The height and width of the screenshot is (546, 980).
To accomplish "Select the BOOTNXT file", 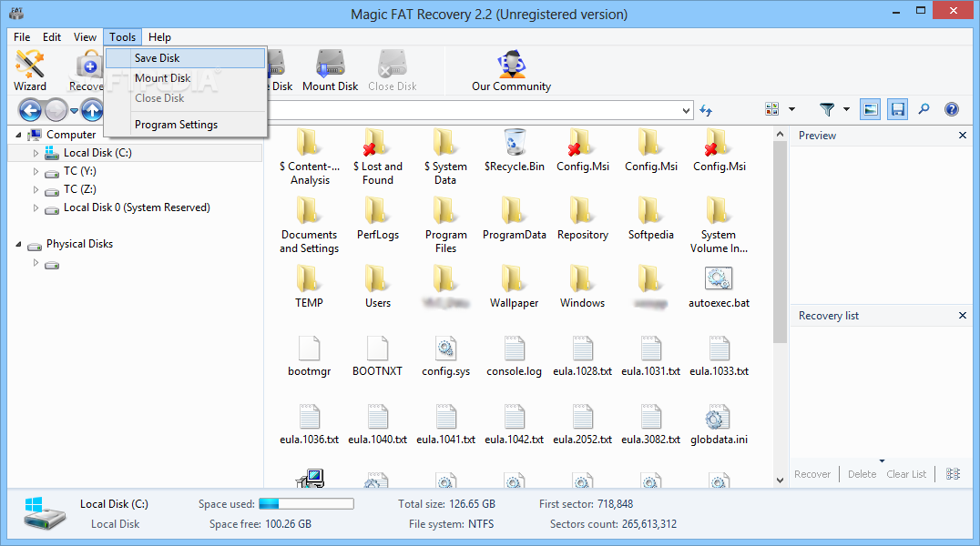I will pos(377,356).
